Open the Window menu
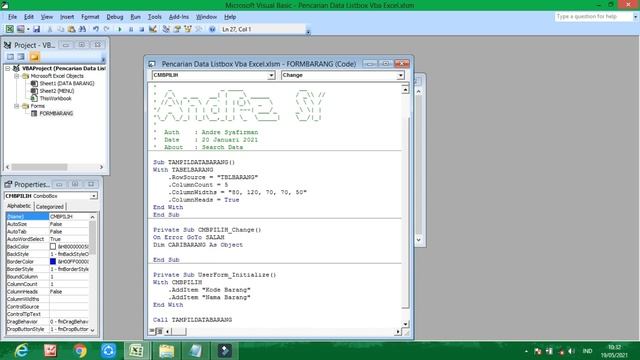The width and height of the screenshot is (640, 360). click(206, 17)
